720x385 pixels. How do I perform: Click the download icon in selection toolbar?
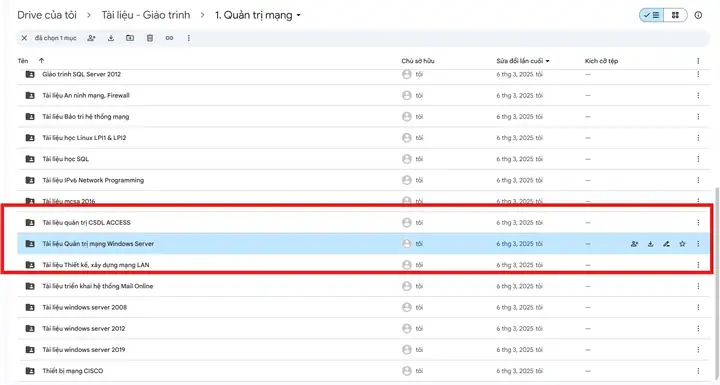click(111, 38)
